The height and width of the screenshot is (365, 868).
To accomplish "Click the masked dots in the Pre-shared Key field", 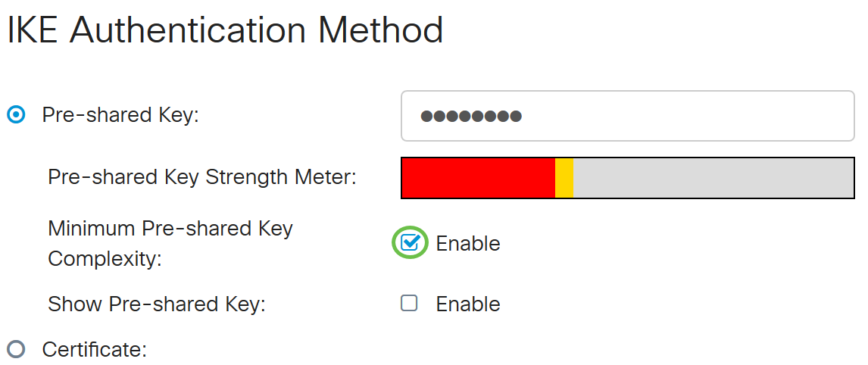I will click(471, 117).
